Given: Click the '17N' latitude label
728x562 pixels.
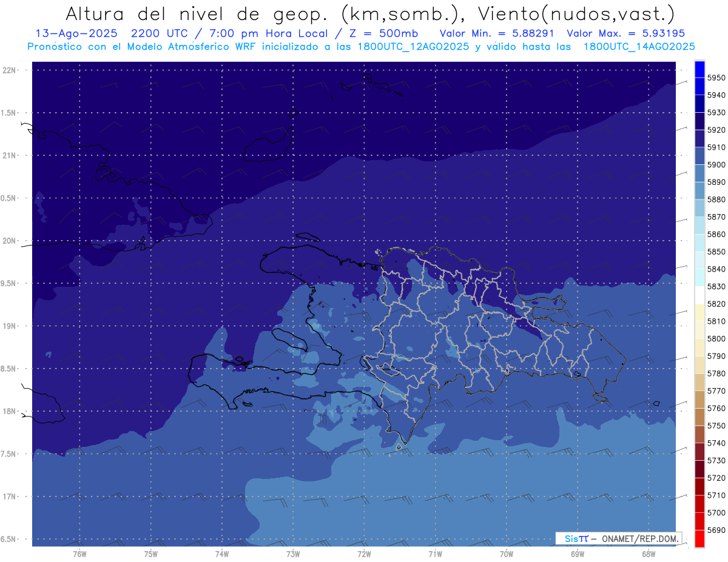Looking at the screenshot, I should 9,497.
